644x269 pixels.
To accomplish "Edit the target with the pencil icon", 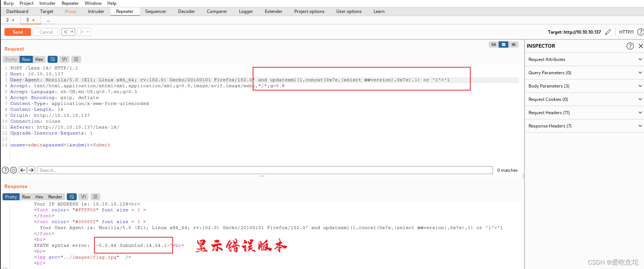I will (x=608, y=32).
